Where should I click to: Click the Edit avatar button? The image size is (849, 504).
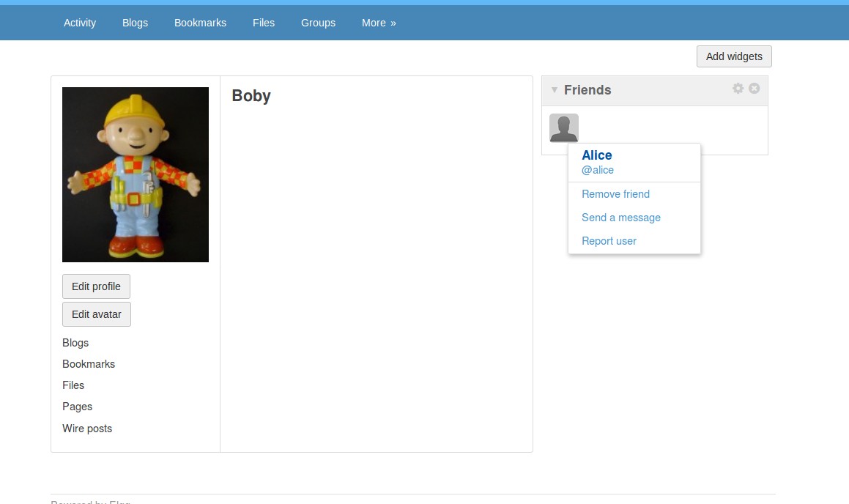pos(97,314)
